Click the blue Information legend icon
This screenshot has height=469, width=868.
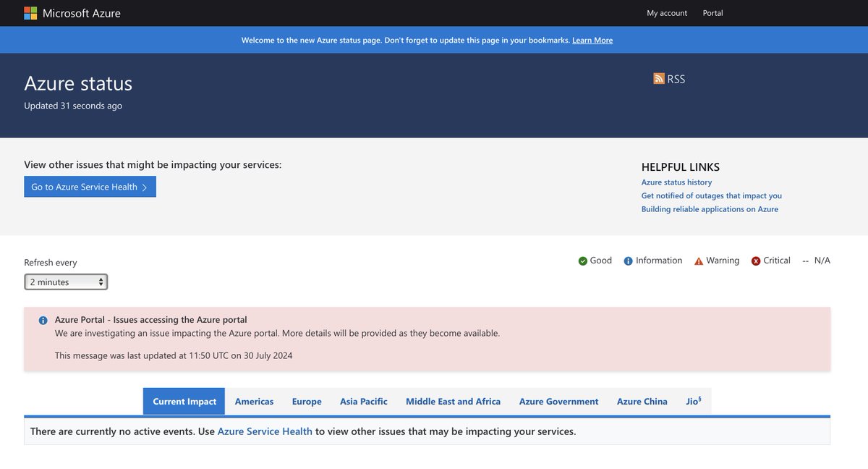(x=629, y=261)
